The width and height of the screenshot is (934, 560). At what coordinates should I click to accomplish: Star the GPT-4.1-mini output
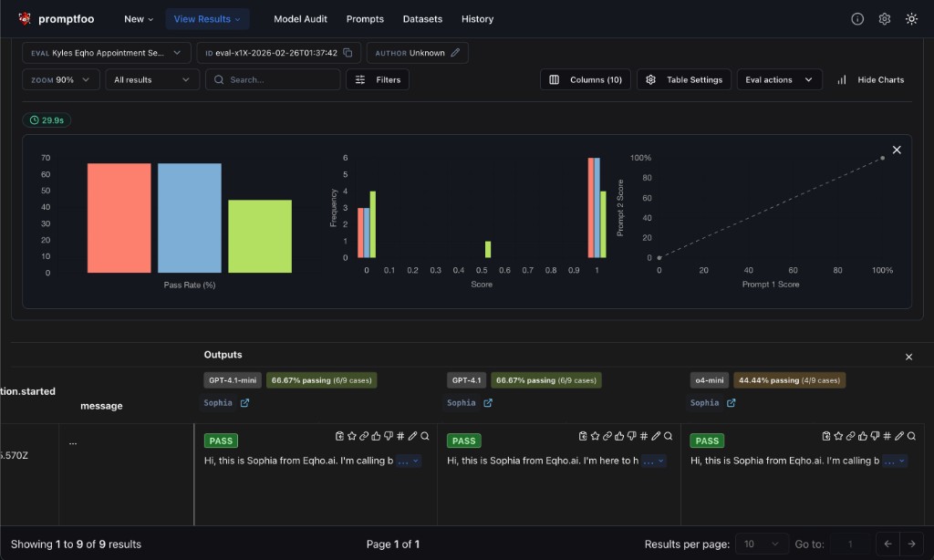click(351, 437)
